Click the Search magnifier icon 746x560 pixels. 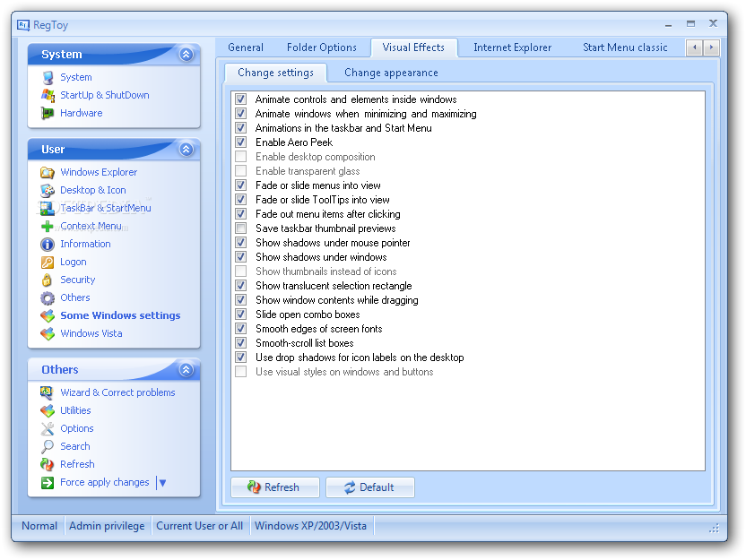coord(48,446)
